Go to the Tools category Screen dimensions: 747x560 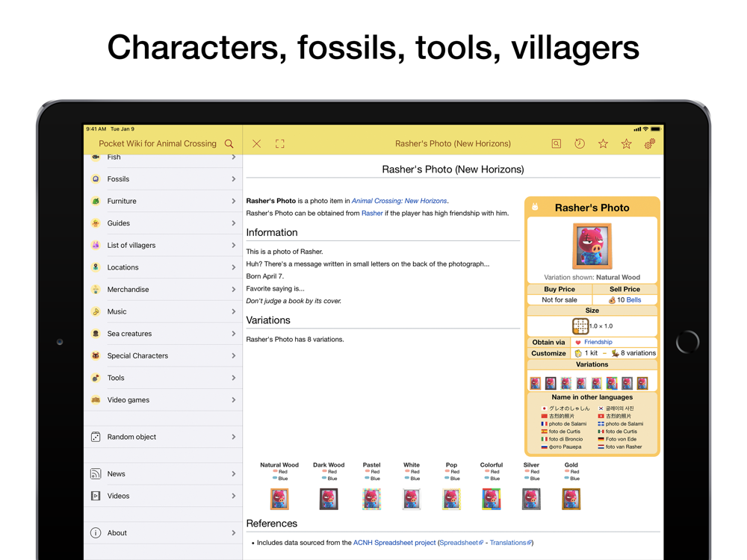[163, 378]
